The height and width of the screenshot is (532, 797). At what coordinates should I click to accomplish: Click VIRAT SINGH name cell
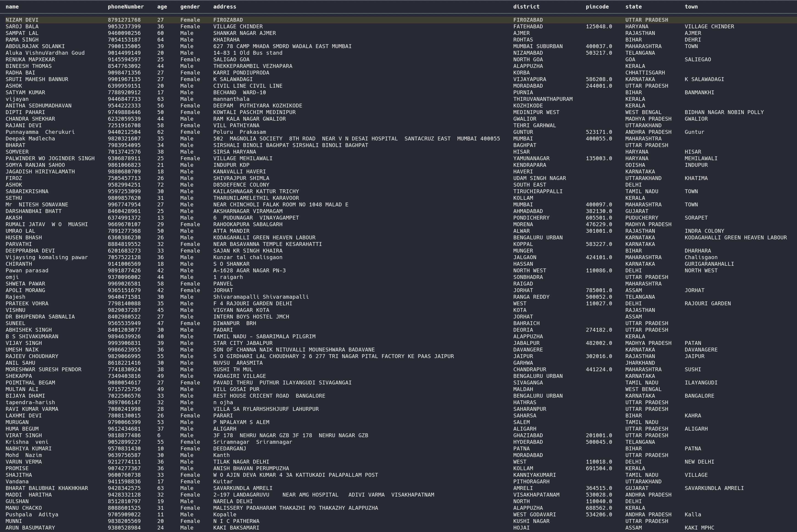24,436
